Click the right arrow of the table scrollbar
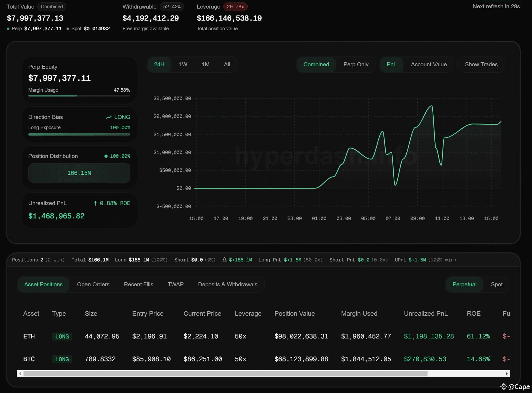The height and width of the screenshot is (393, 532). tap(507, 373)
